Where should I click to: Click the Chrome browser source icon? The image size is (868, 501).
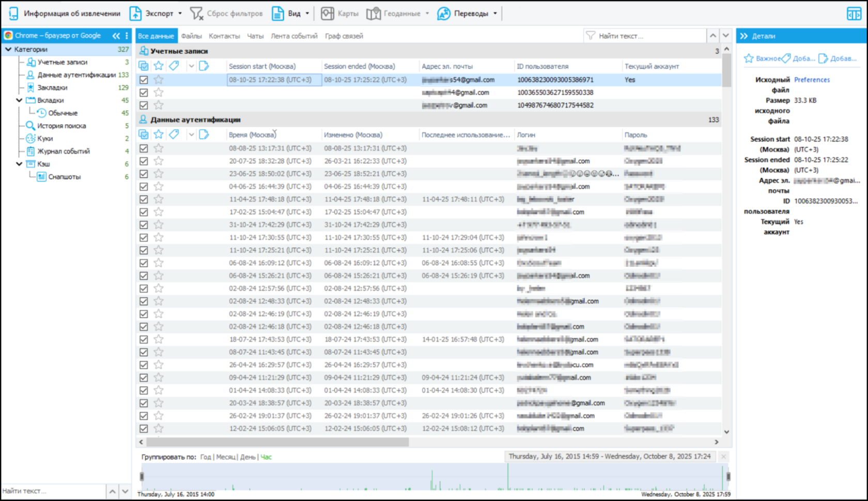click(x=8, y=36)
